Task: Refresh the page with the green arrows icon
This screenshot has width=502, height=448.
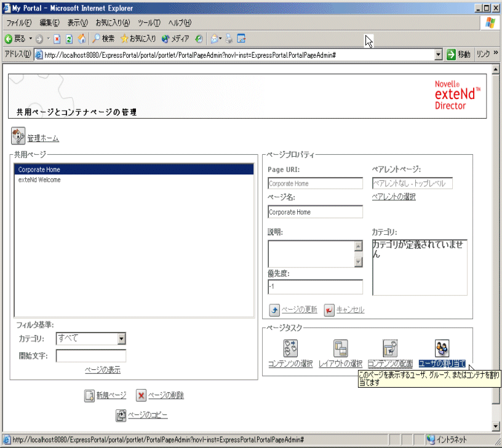Action: click(69, 39)
